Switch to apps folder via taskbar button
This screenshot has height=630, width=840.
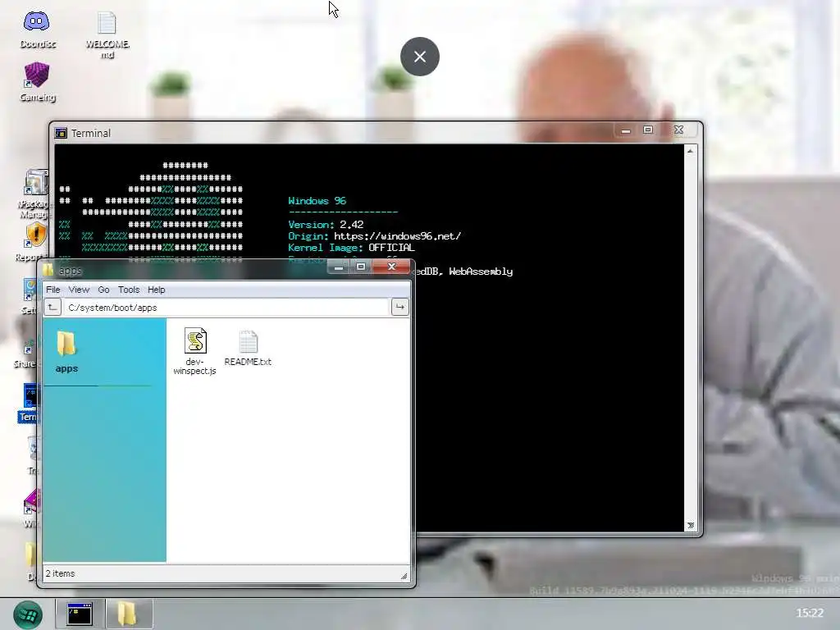(129, 614)
